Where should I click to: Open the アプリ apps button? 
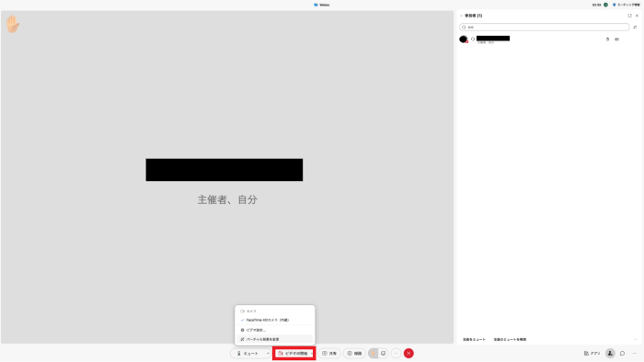[592, 353]
